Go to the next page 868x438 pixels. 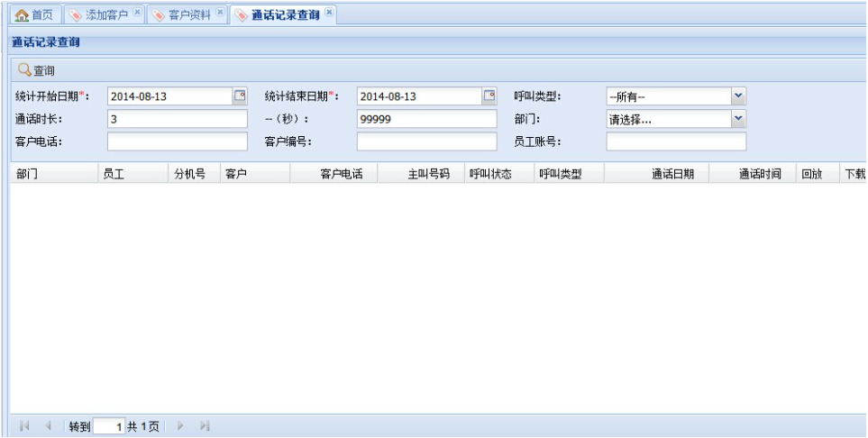coord(180,425)
